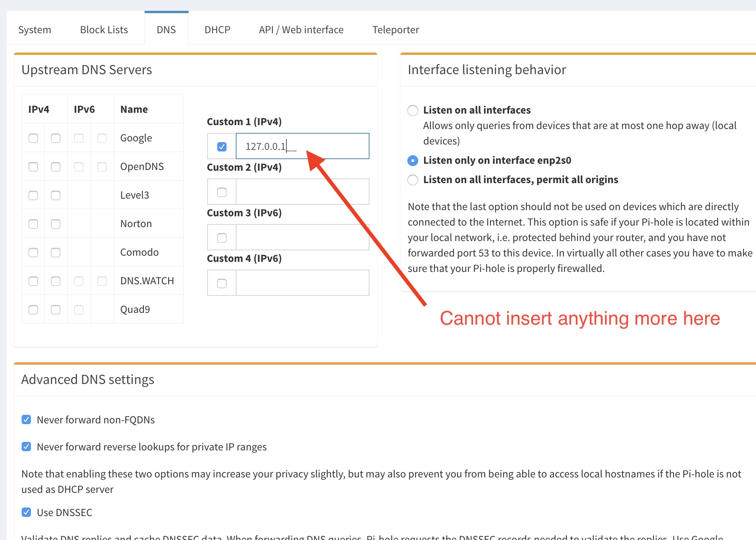Go to API / Web interface tab
The height and width of the screenshot is (540, 756).
pos(301,30)
